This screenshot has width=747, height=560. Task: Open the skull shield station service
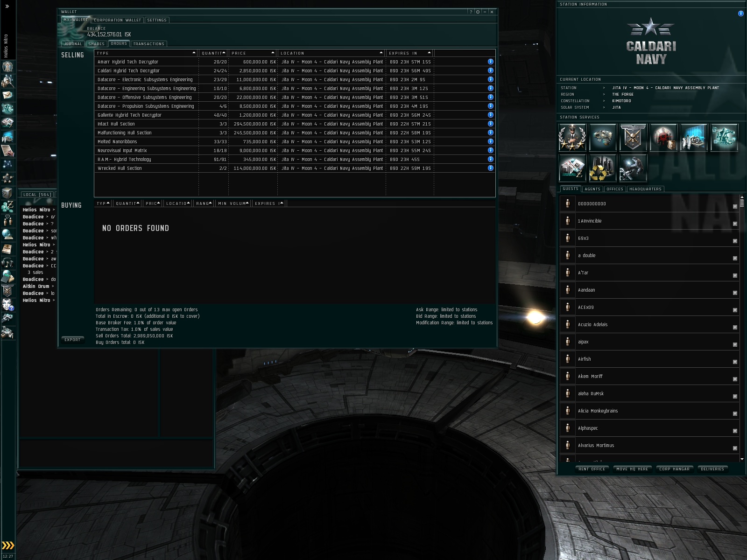click(633, 137)
